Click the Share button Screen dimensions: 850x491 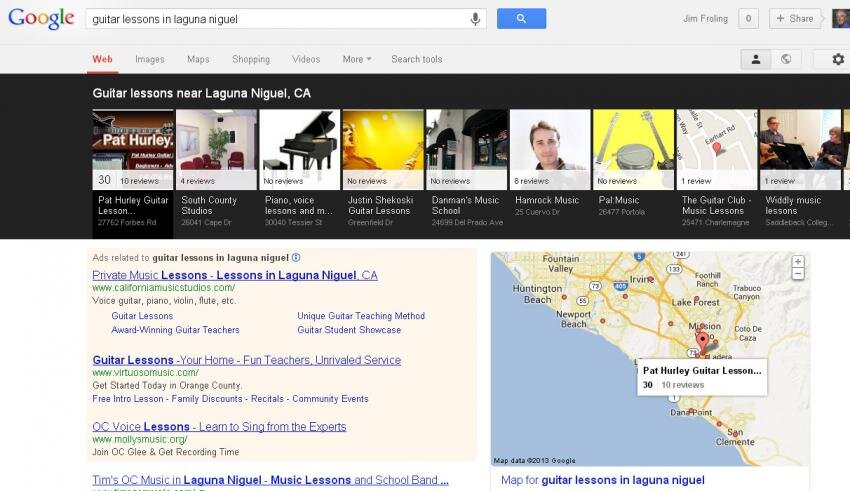click(x=795, y=18)
